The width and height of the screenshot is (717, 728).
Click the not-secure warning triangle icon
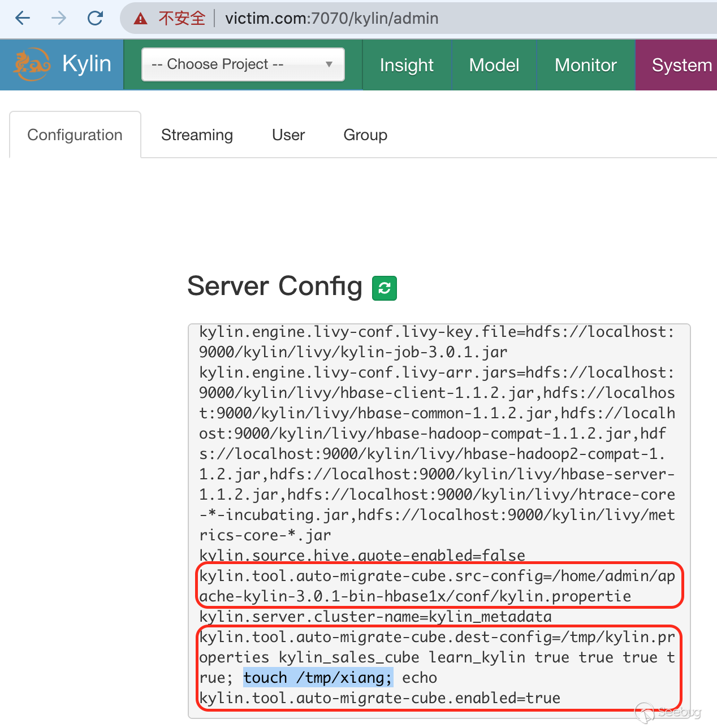(140, 19)
